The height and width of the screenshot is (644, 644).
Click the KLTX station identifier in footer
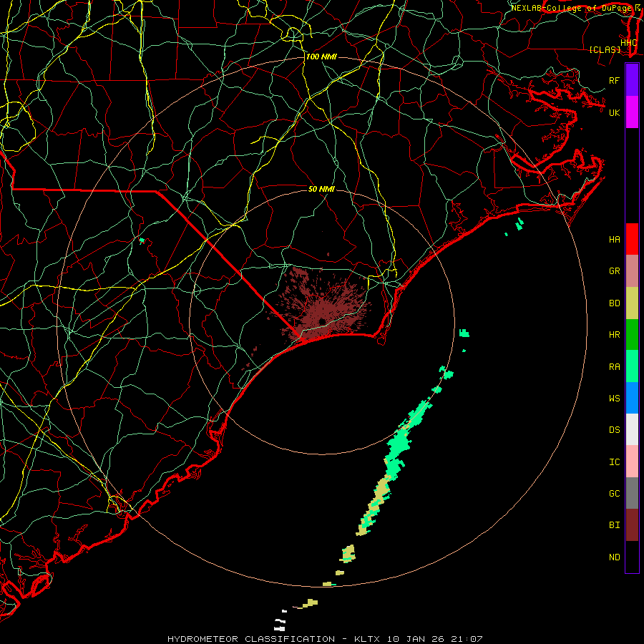pyautogui.click(x=367, y=639)
